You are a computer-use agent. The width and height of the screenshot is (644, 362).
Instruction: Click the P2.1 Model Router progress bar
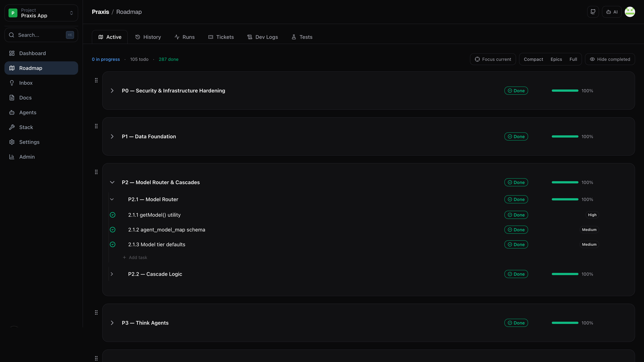click(x=565, y=199)
